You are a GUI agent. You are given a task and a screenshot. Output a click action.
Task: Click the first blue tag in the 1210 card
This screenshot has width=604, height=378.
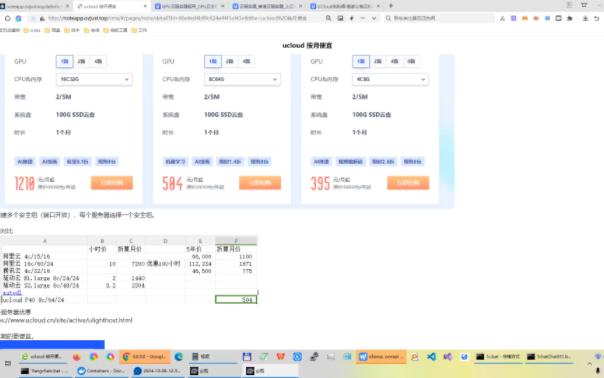click(x=25, y=161)
